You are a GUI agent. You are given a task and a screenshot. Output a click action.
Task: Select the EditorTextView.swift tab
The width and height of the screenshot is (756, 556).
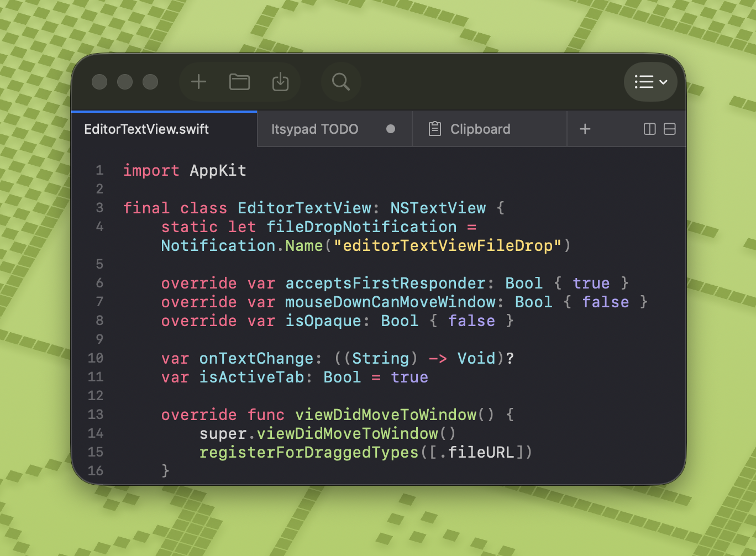(x=146, y=129)
